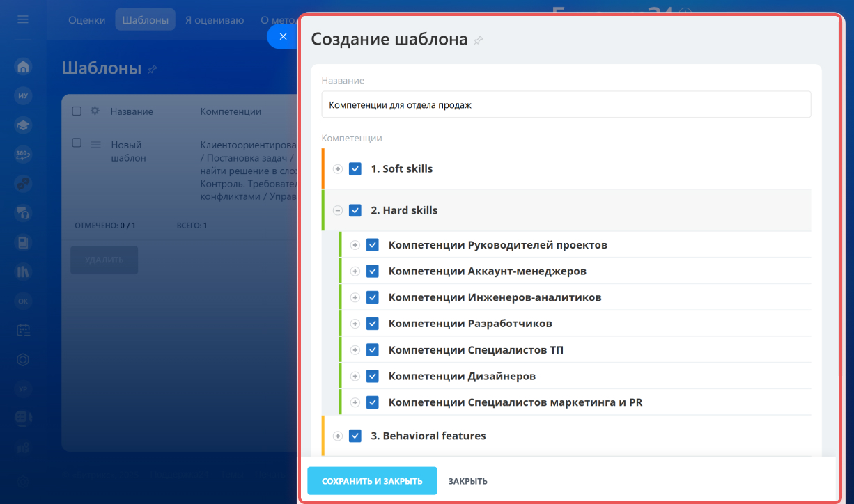Click into the Название input field
Image resolution: width=854 pixels, height=504 pixels.
pos(566,105)
